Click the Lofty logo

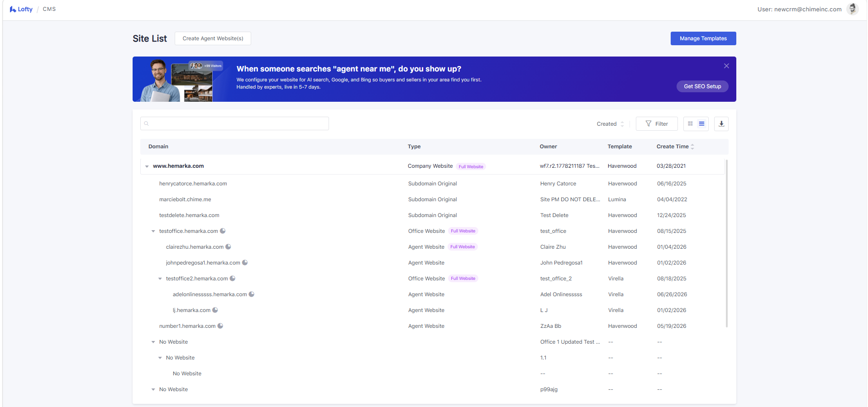(x=21, y=9)
